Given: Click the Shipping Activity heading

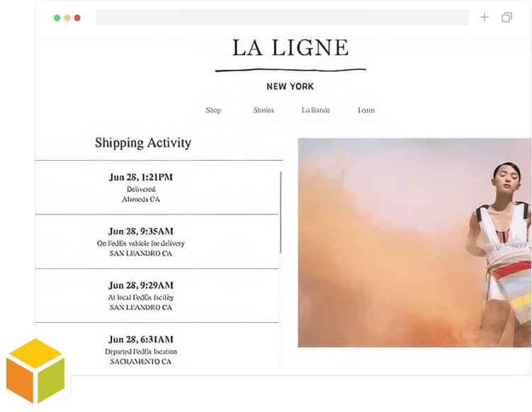Looking at the screenshot, I should point(143,143).
